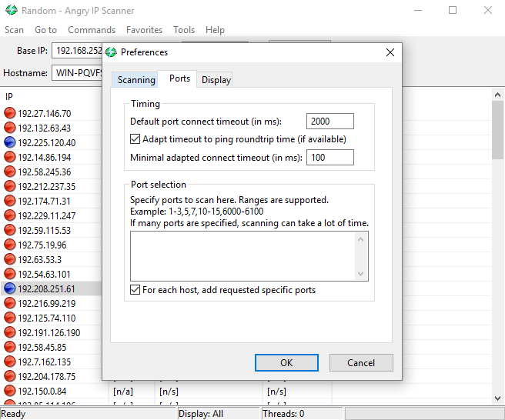
Task: Cancel the Preferences dialog
Action: 361,363
